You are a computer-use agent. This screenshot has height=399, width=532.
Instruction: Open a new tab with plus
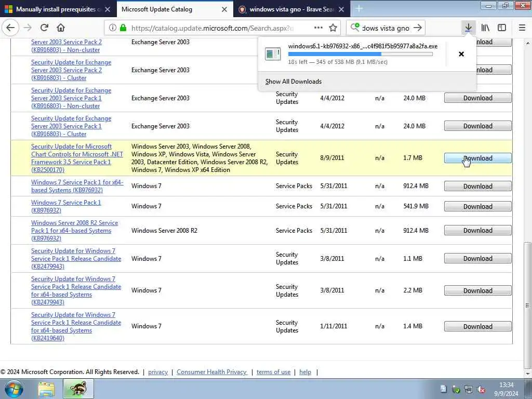pos(359,9)
